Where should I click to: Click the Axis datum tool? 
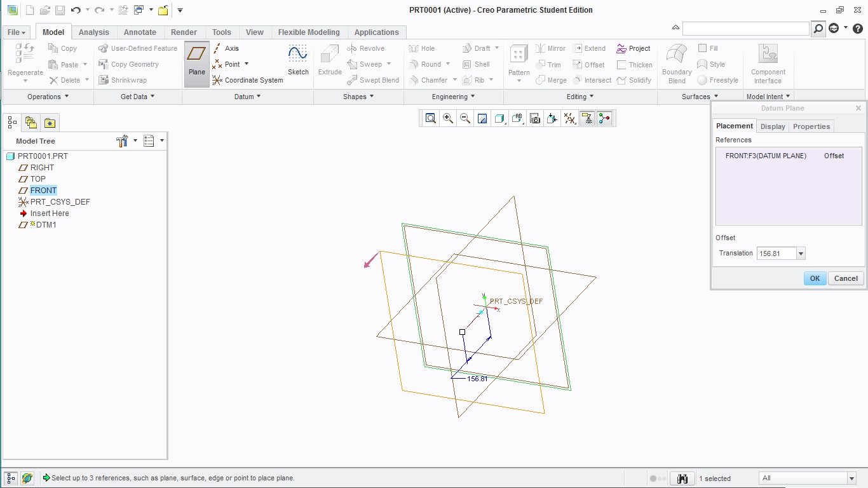tap(226, 48)
